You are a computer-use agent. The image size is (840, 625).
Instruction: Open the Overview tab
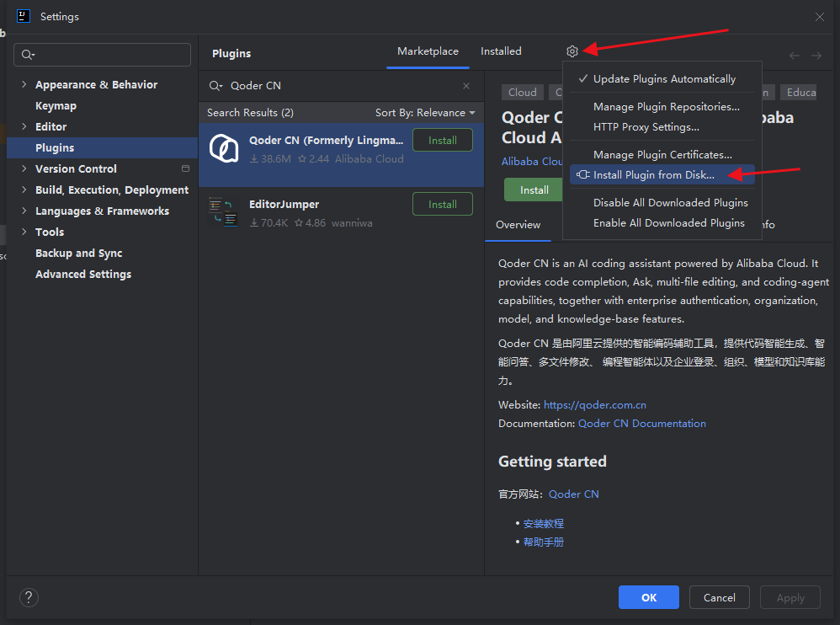[518, 225]
